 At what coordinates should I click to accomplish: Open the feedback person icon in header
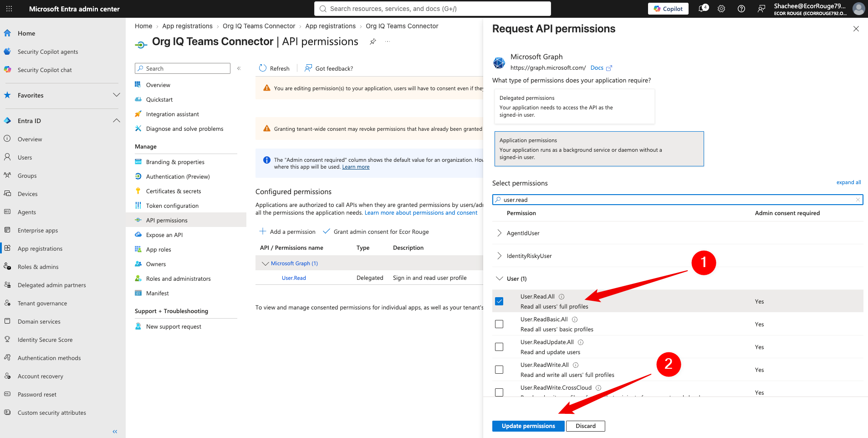pos(761,9)
